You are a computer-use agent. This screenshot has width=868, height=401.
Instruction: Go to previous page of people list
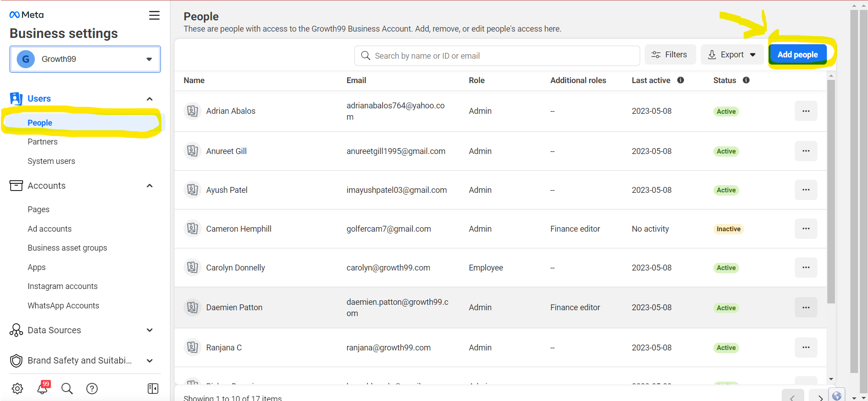coord(793,396)
